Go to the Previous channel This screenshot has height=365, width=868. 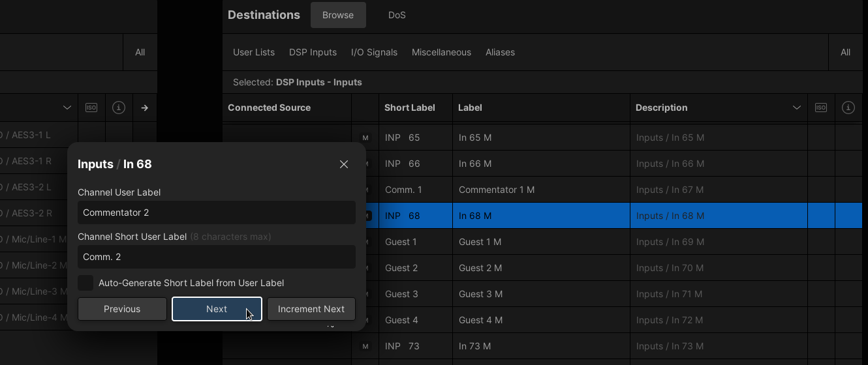[x=122, y=309]
